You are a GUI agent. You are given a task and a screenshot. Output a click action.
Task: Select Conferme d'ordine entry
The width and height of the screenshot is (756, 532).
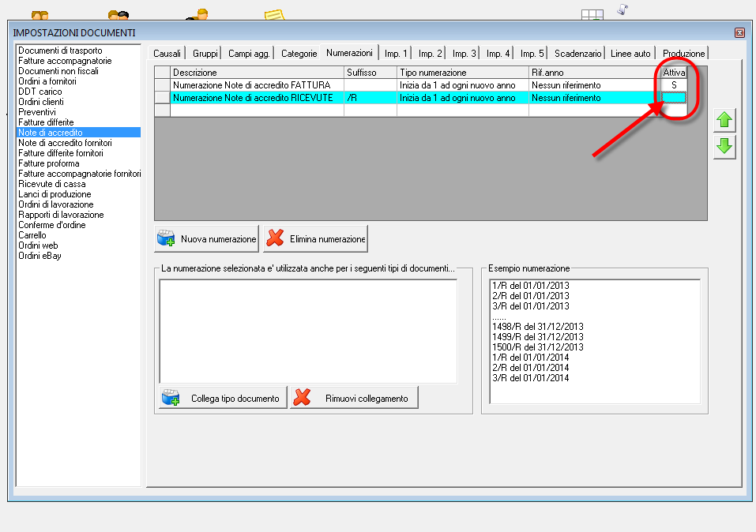pyautogui.click(x=78, y=225)
